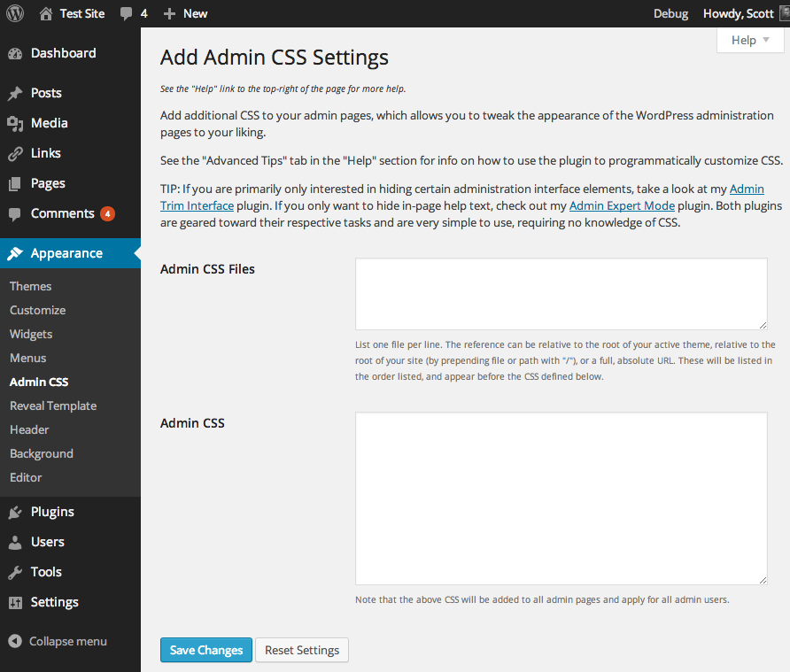Image resolution: width=790 pixels, height=672 pixels.
Task: Click the Links chain icon
Action: [15, 154]
